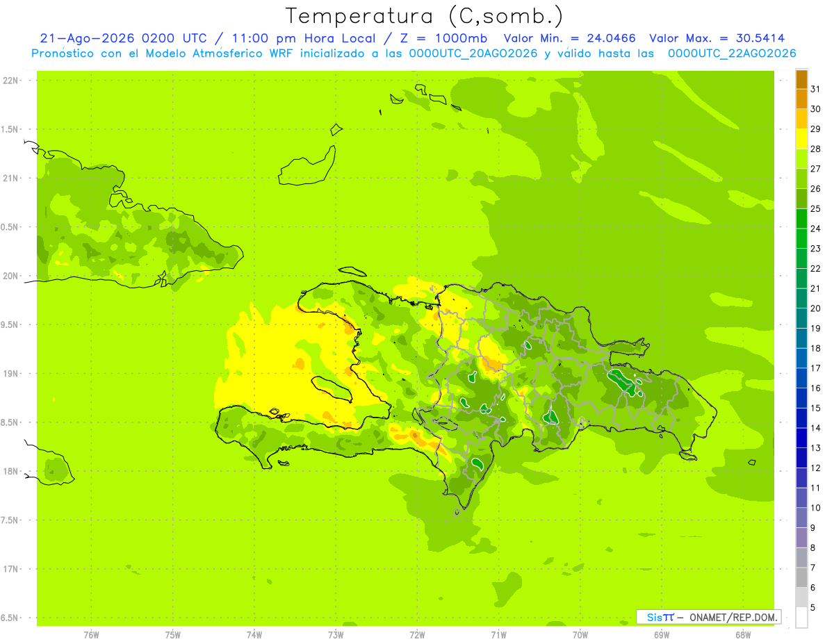Pick the purple swatch between 8 and 9

801,538
